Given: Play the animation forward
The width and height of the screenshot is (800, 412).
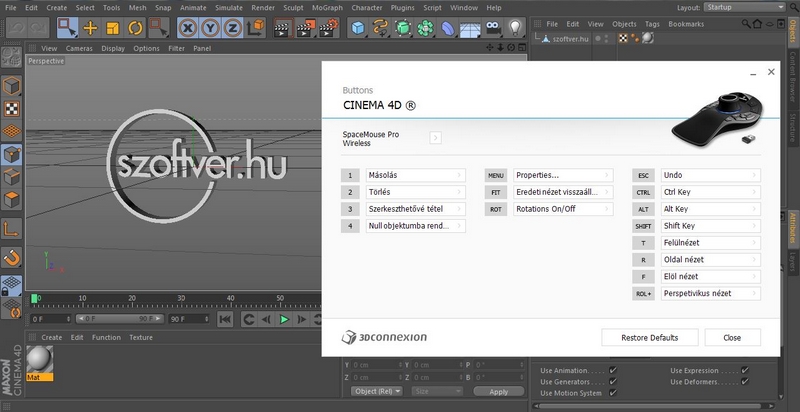Looking at the screenshot, I should [x=284, y=319].
